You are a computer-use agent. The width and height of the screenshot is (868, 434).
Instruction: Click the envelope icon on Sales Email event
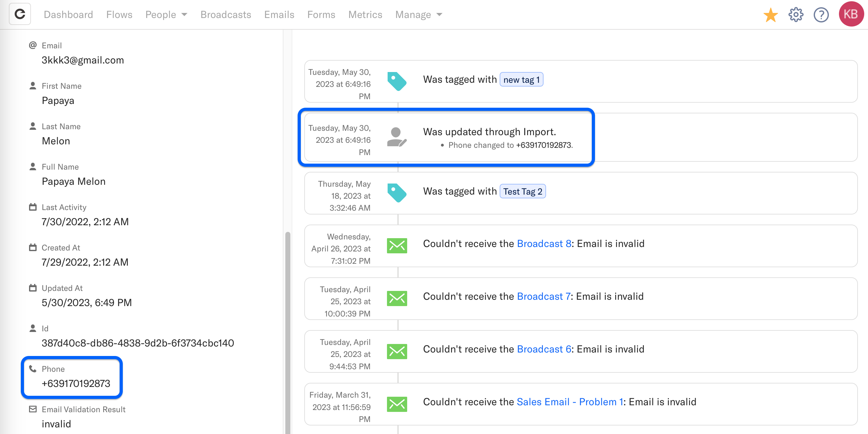click(x=397, y=404)
